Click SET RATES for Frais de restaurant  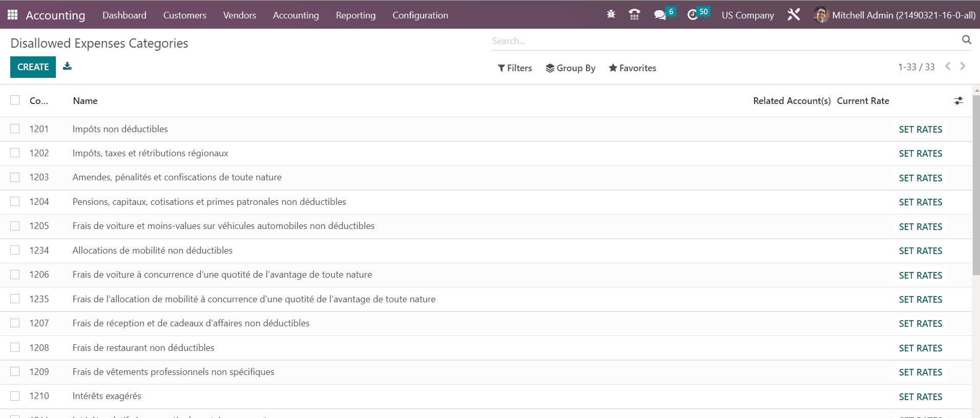pos(920,348)
